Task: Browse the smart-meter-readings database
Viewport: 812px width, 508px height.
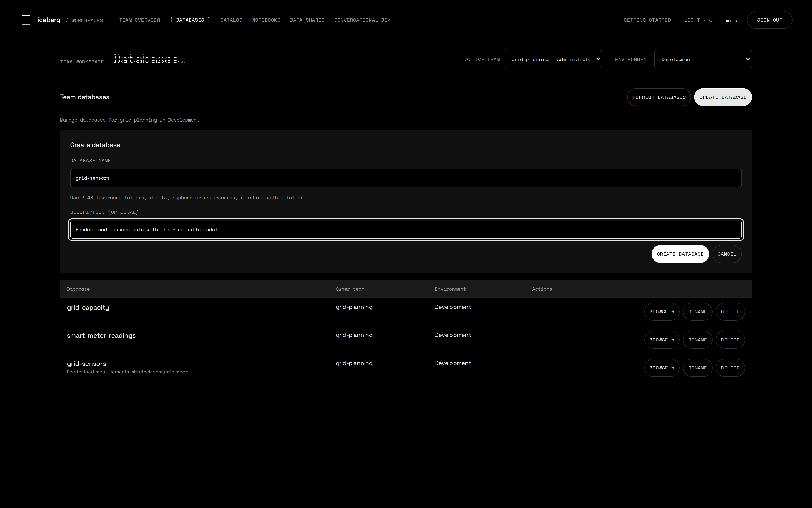Action: [x=662, y=340]
